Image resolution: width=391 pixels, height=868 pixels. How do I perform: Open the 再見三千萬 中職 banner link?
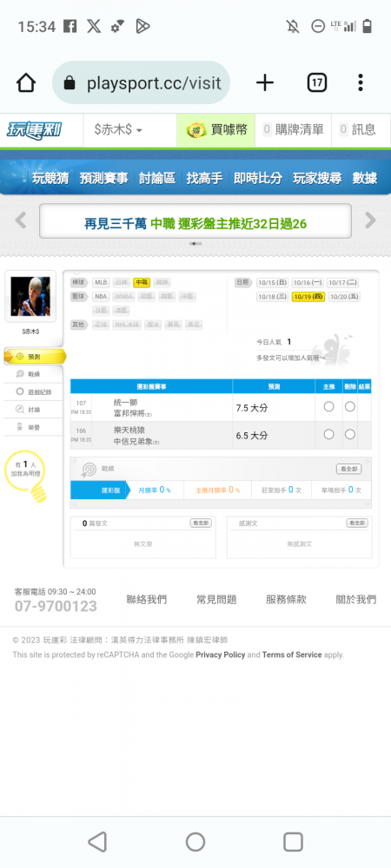[195, 224]
